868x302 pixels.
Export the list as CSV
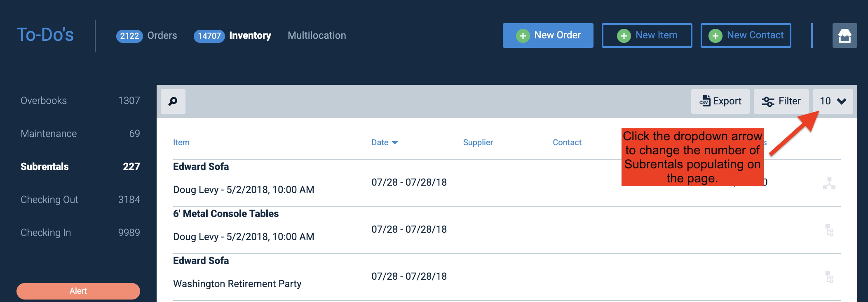click(720, 101)
